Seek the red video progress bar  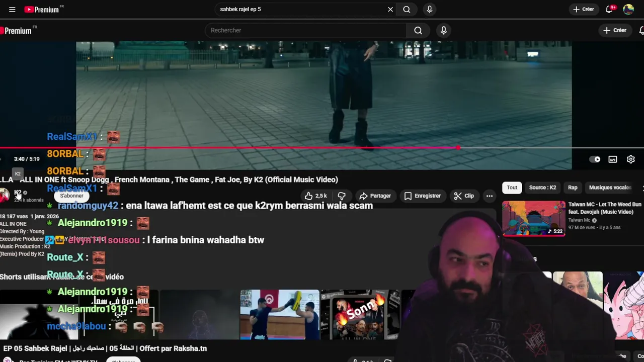click(322, 148)
